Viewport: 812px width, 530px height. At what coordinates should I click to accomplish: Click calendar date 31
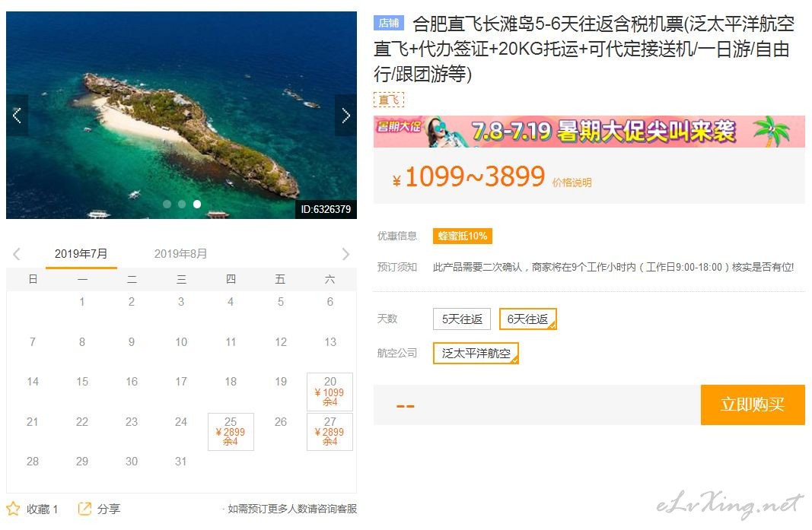(180, 462)
